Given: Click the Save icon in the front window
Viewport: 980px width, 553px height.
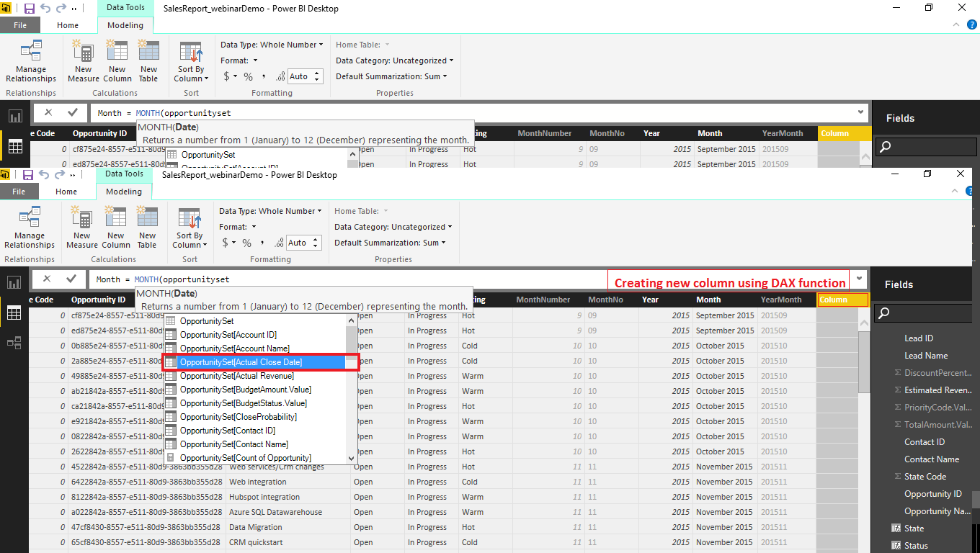Looking at the screenshot, I should pyautogui.click(x=28, y=175).
